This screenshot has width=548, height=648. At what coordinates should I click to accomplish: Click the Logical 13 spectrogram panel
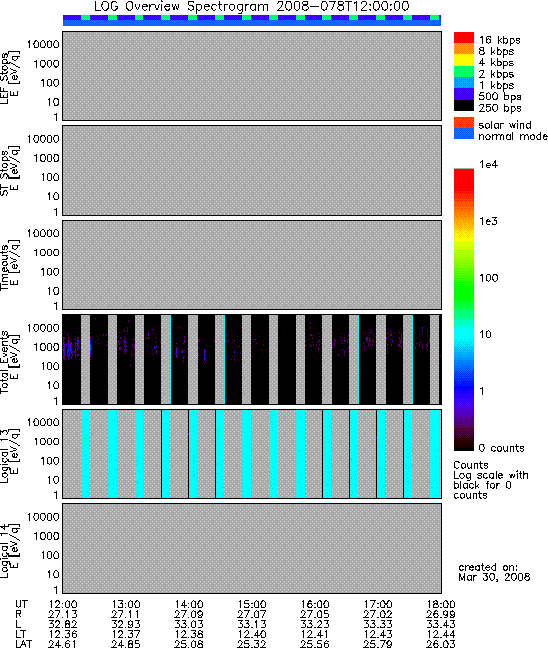click(252, 454)
